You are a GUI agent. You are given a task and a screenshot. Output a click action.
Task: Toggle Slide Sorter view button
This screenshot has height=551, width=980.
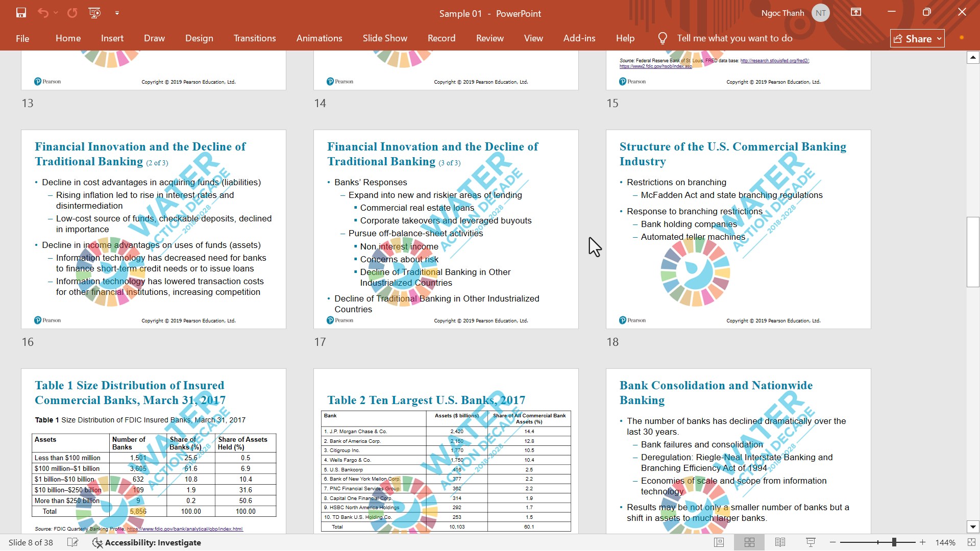749,542
